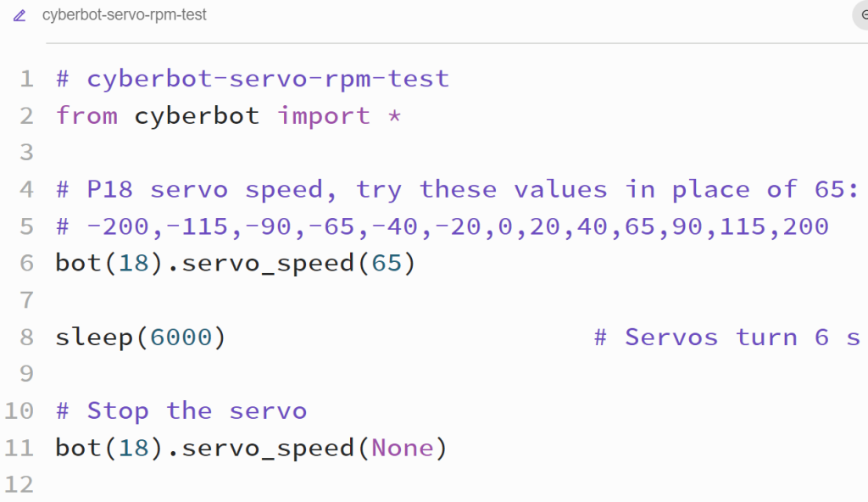Image resolution: width=868 pixels, height=502 pixels.
Task: Click the pencil rename icon
Action: 19,14
